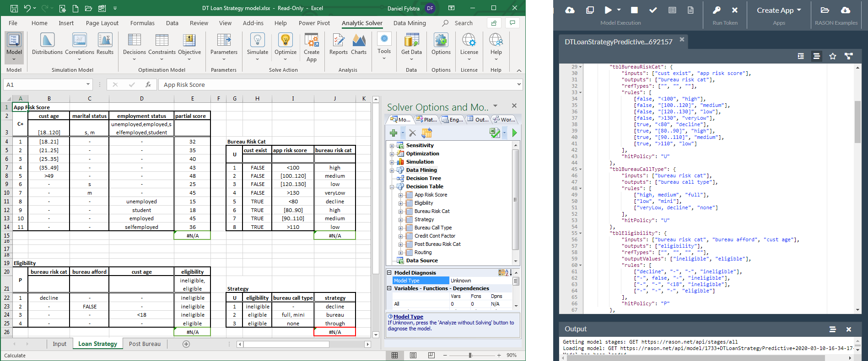Open the Charts ribbon tool
Viewport: 868px width, 361px height.
click(359, 44)
